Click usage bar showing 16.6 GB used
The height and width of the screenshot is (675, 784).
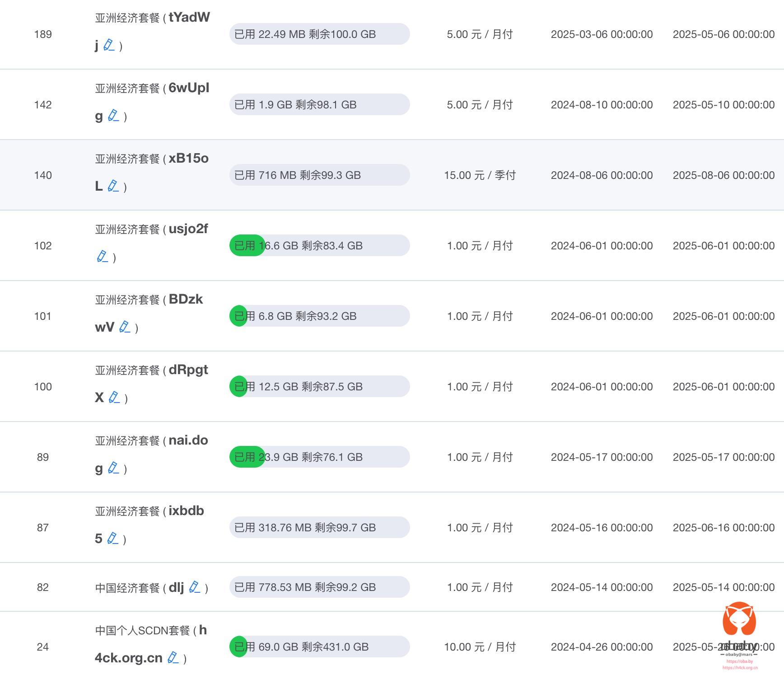click(319, 245)
